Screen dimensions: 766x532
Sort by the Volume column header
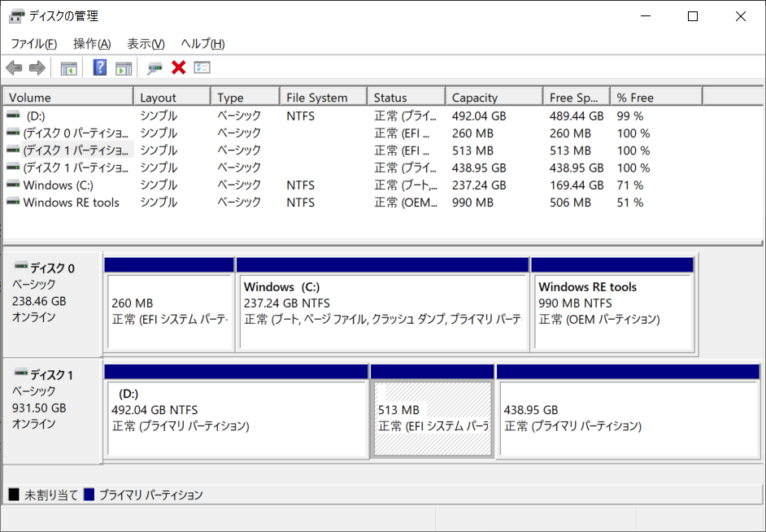coord(68,98)
